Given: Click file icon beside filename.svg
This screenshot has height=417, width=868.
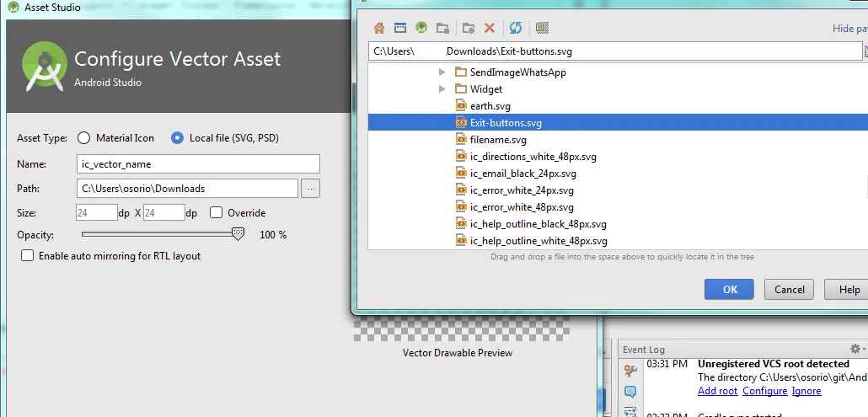Looking at the screenshot, I should [x=461, y=139].
